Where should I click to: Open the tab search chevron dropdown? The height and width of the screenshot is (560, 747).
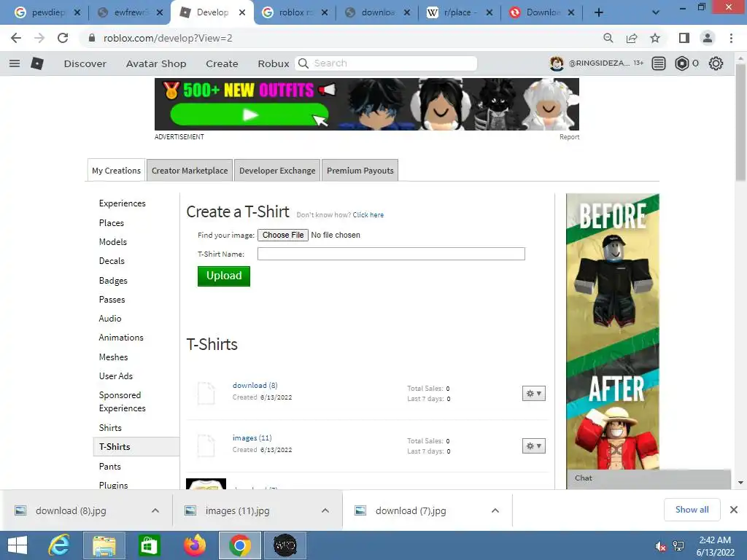point(656,13)
